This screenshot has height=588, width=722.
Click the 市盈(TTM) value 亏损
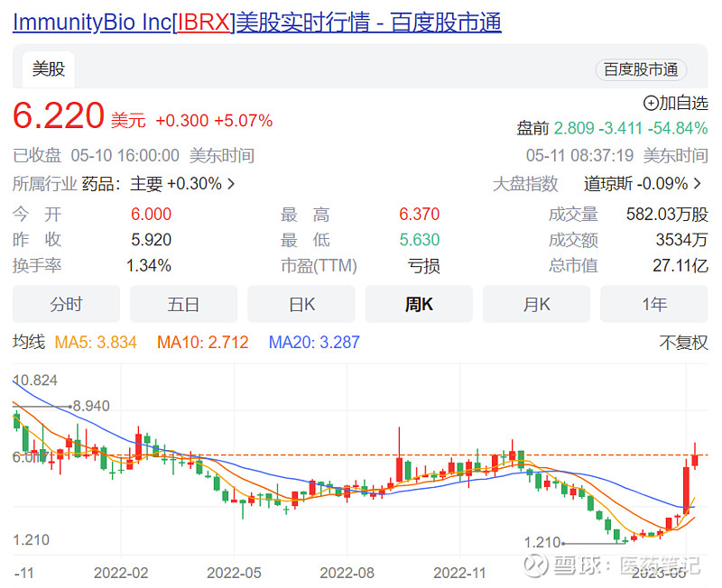[423, 266]
